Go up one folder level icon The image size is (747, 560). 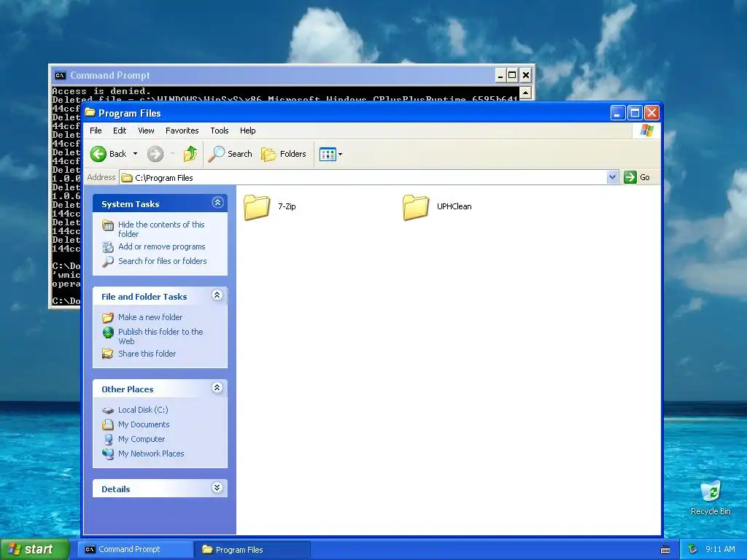[x=190, y=154]
